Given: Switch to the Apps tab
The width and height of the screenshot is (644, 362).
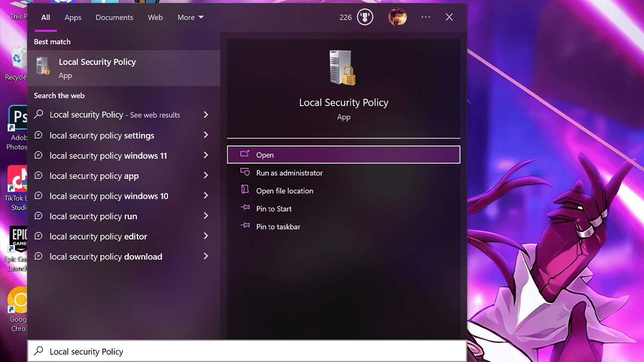Looking at the screenshot, I should click(x=73, y=17).
